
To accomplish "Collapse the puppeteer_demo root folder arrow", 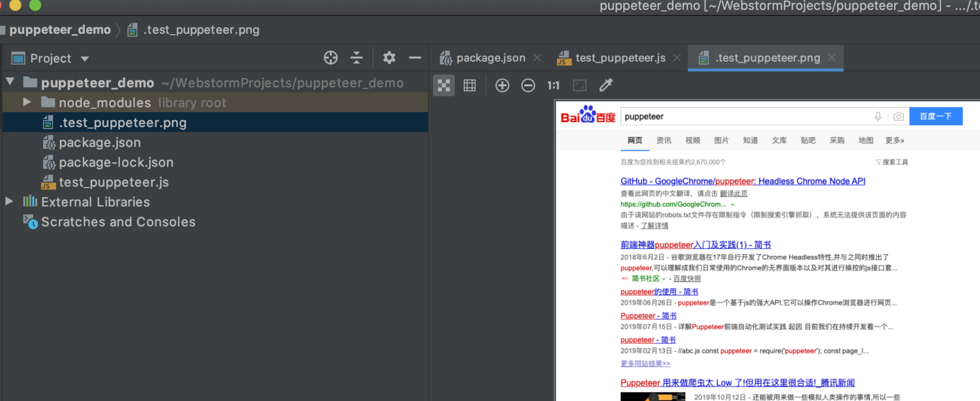I will (x=10, y=82).
